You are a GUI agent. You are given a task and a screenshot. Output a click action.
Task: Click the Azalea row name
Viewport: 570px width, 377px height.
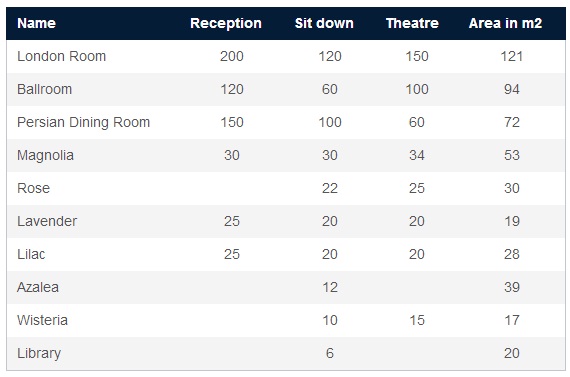[38, 288]
